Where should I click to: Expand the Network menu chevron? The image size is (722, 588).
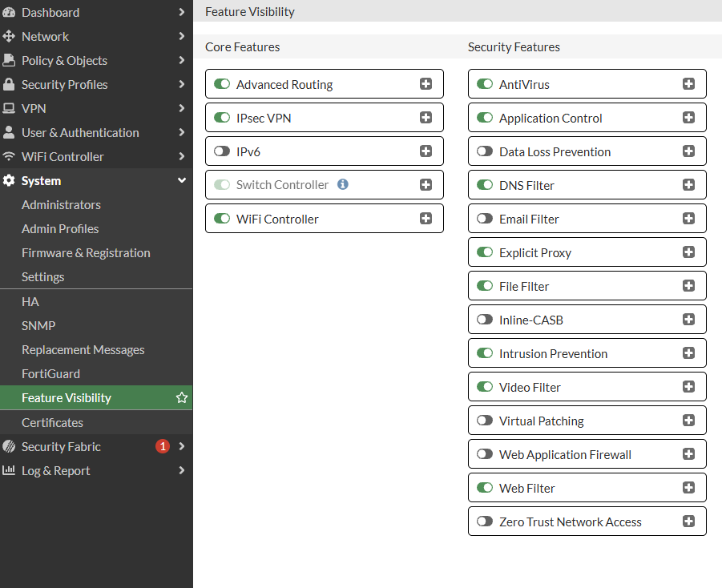point(182,36)
